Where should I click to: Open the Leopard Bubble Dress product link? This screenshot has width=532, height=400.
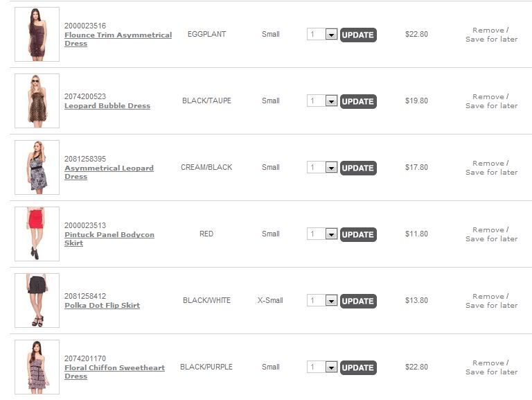pos(107,106)
